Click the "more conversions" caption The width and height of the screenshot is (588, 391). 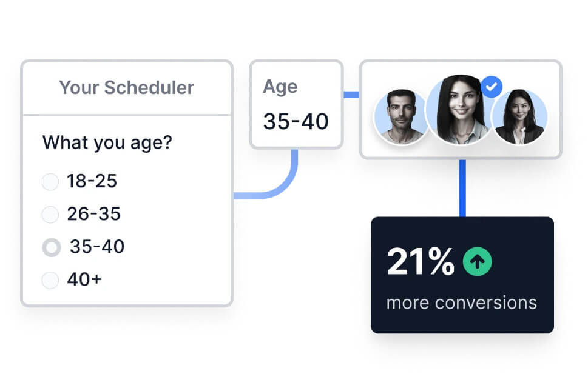tap(461, 302)
